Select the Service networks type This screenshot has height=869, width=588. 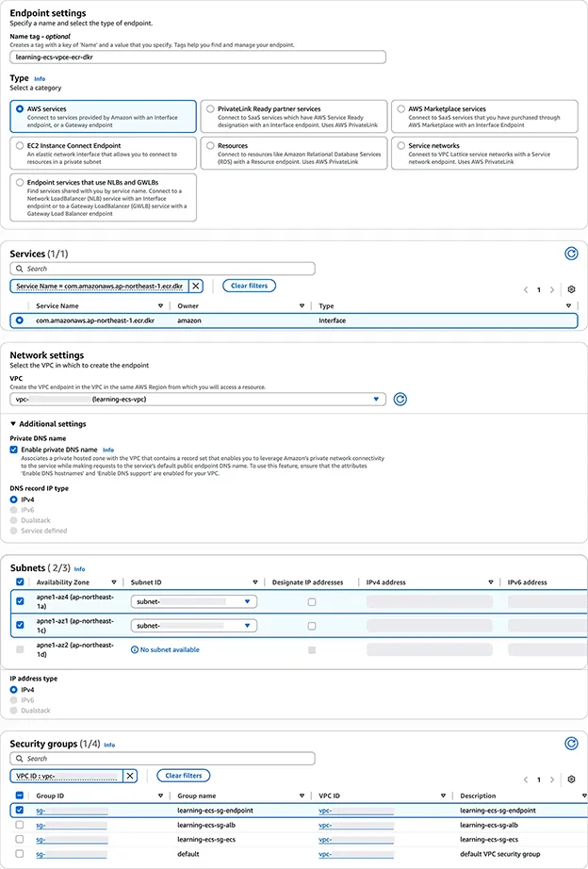(401, 146)
